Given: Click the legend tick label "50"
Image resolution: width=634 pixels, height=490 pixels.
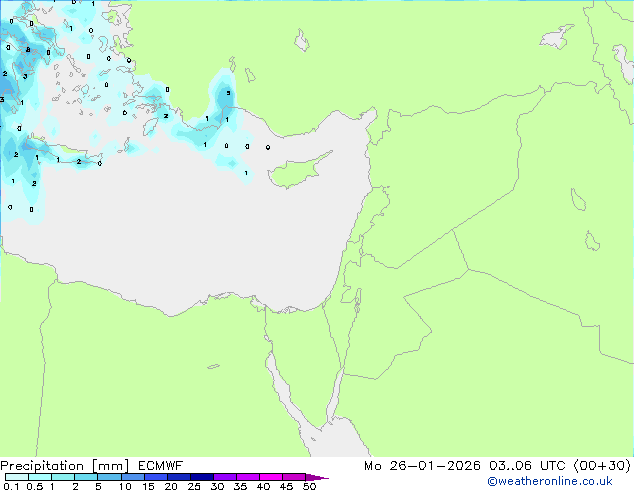Looking at the screenshot, I should [x=309, y=486].
